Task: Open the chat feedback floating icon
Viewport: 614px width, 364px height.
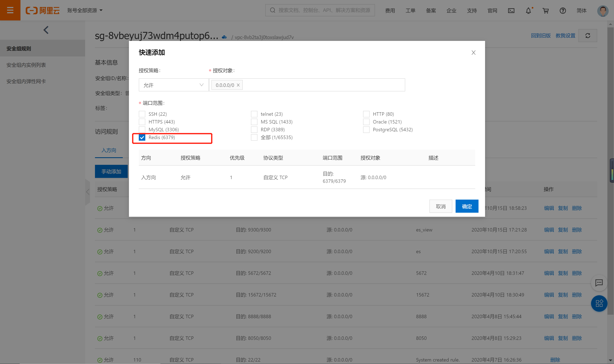Action: (x=599, y=283)
